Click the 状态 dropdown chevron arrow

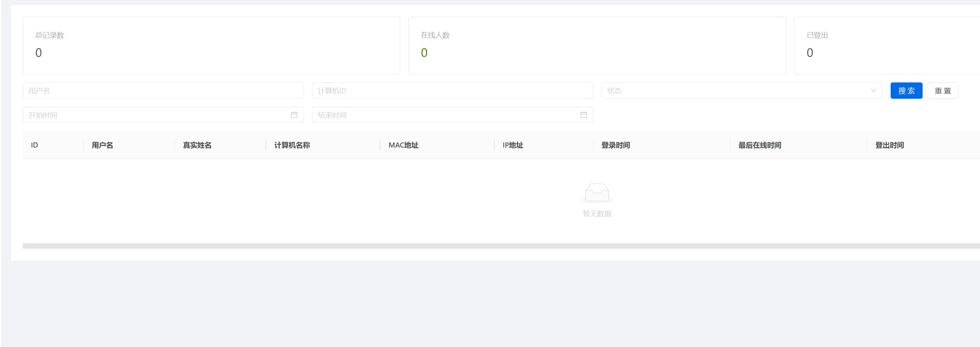[873, 91]
